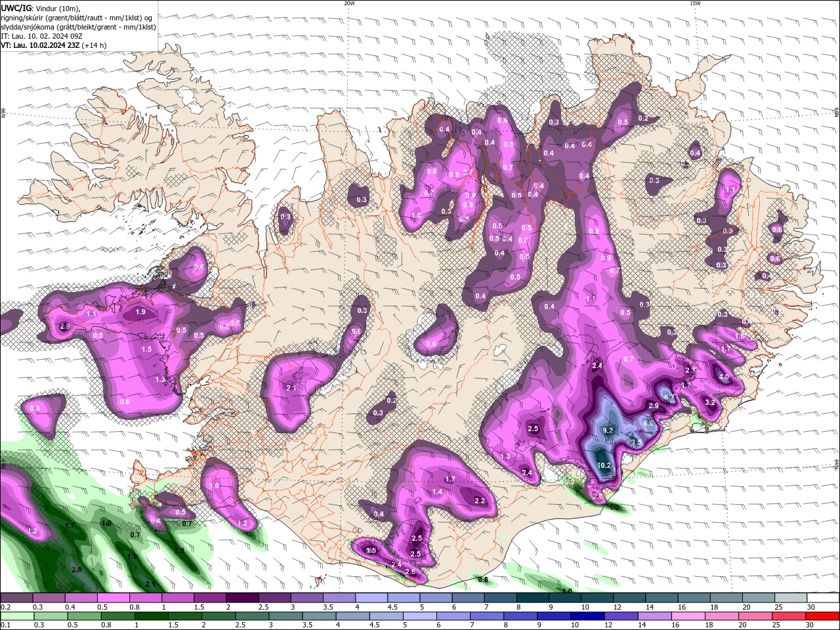Click the 15W longitude label
Image resolution: width=840 pixels, height=630 pixels.
coord(694,3)
